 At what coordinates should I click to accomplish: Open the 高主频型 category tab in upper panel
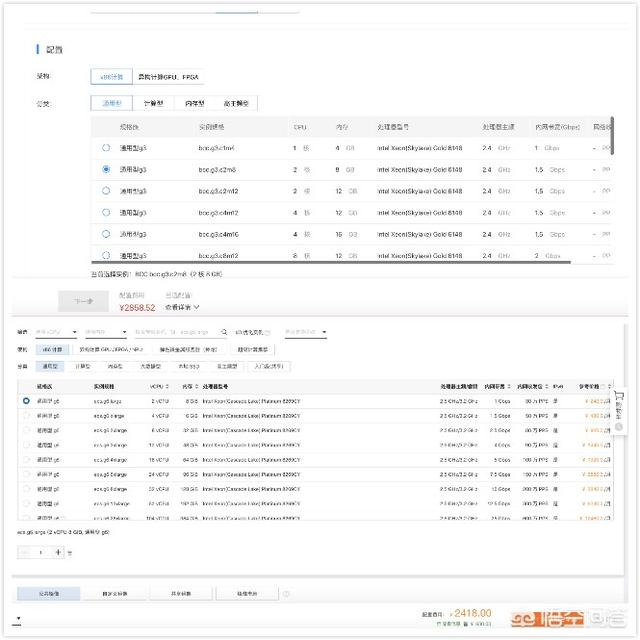[x=236, y=103]
